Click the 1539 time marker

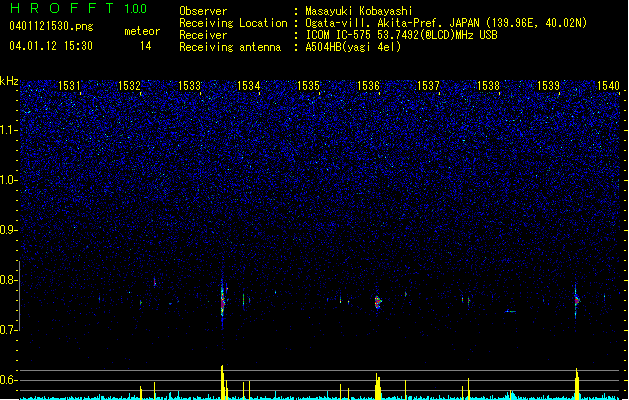pyautogui.click(x=548, y=86)
